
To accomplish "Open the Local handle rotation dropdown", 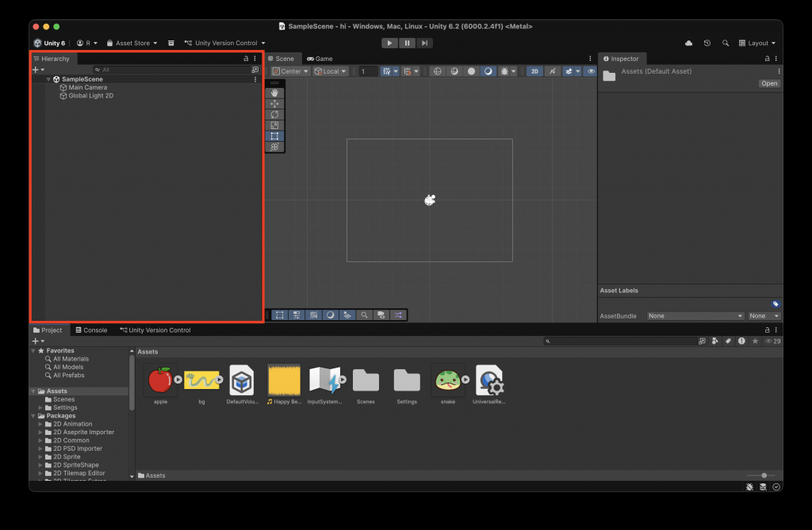I will 331,71.
